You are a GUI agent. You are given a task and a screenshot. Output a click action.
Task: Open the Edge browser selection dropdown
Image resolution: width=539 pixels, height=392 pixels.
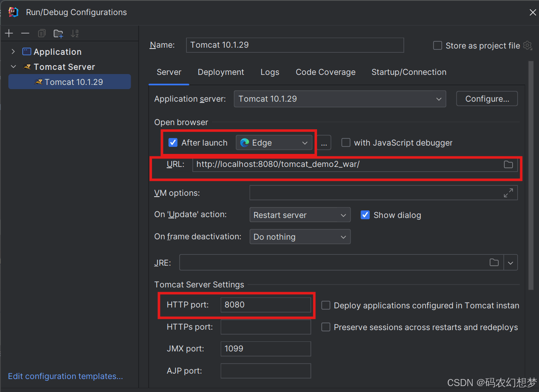coord(274,143)
